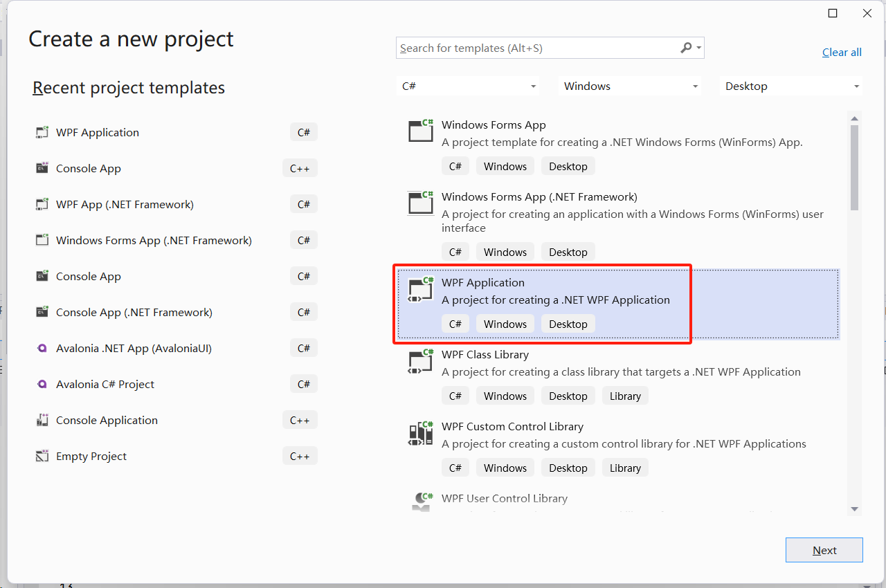This screenshot has height=588, width=886.
Task: Click the Avalonia .NET App purple icon
Action: (42, 348)
